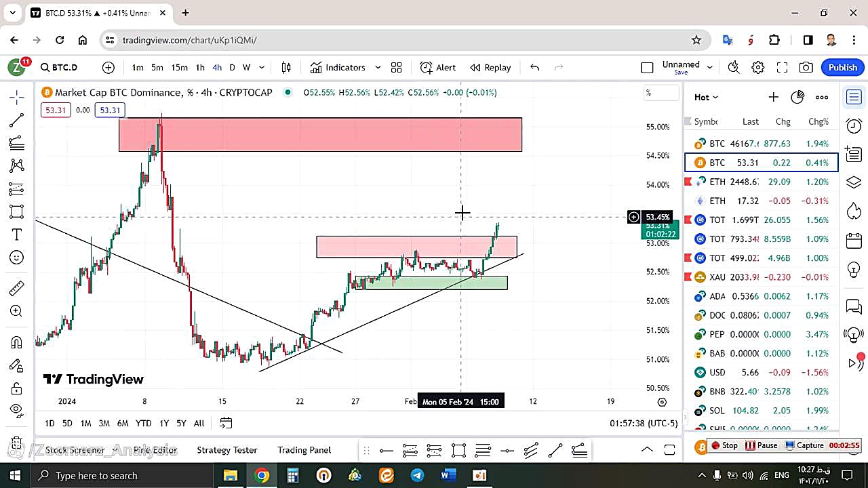Select ETH 2448 row in watchlist
The height and width of the screenshot is (488, 868).
[x=762, y=182]
